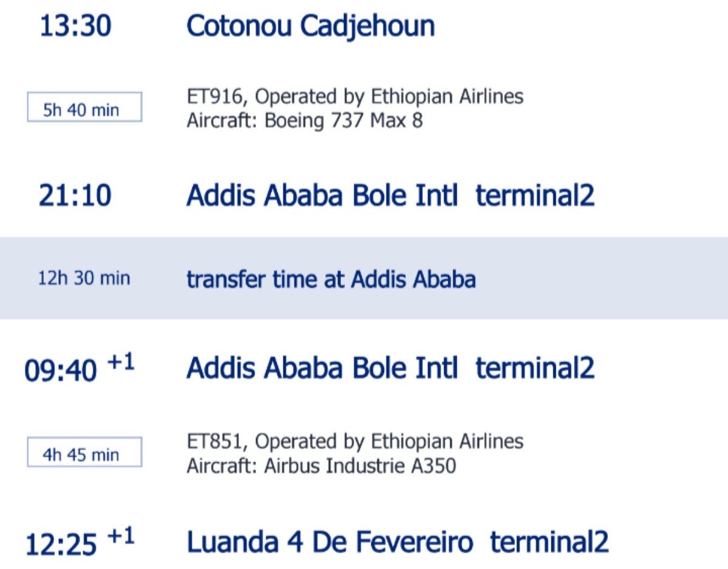Select the Cotonou Cadjehoun airport name
The image size is (728, 569).
310,27
